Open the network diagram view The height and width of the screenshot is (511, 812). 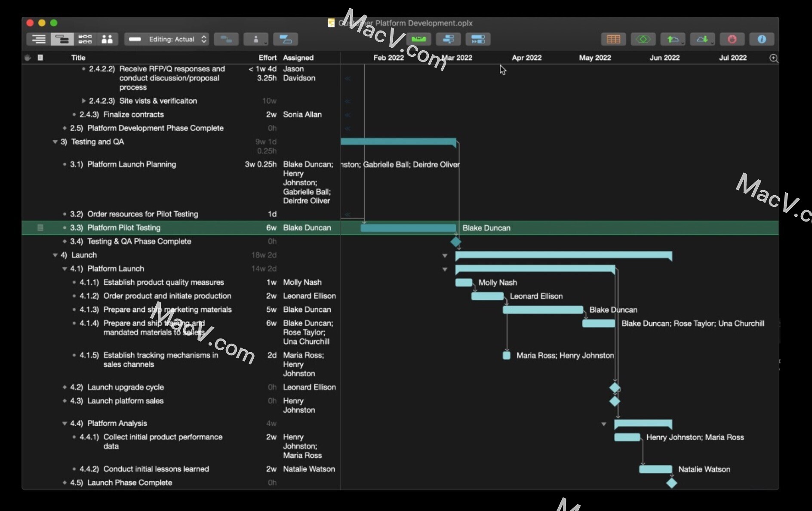[x=85, y=39]
